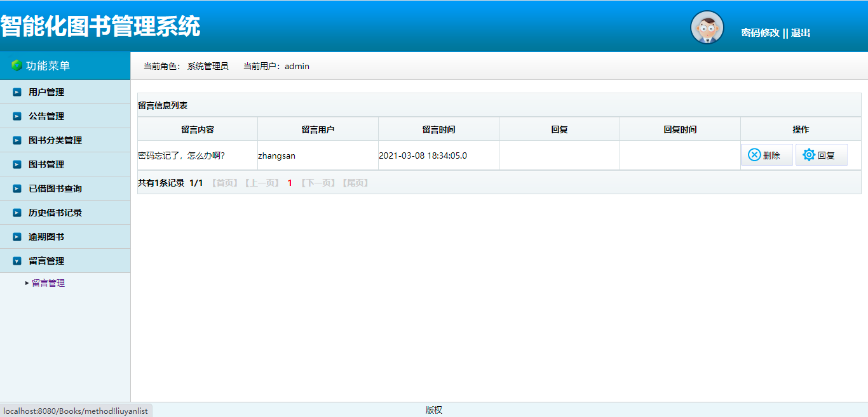Image resolution: width=868 pixels, height=417 pixels.
Task: Click the 首页 pagination link
Action: (x=225, y=183)
